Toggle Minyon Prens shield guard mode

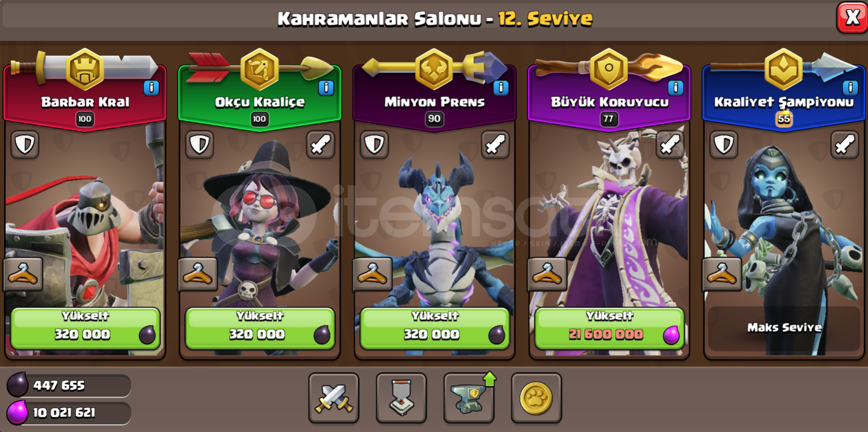(x=374, y=145)
